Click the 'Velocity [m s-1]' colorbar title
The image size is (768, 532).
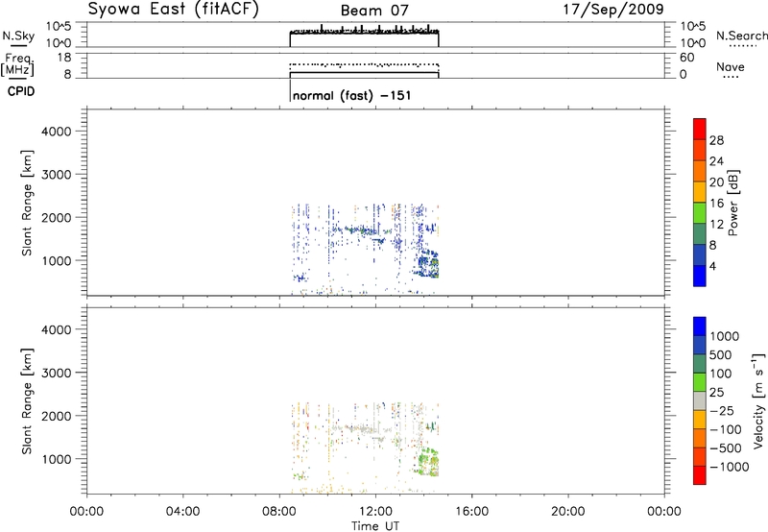[x=758, y=400]
